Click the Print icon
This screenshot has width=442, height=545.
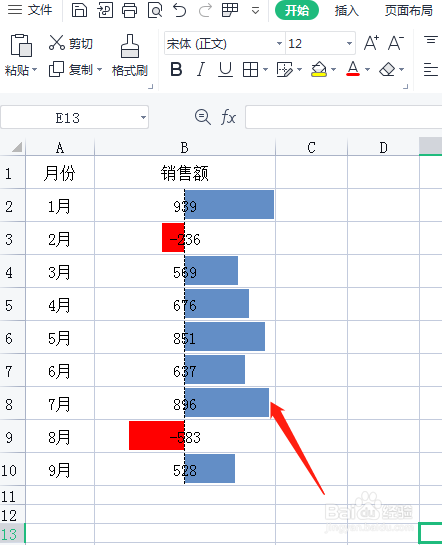[129, 10]
